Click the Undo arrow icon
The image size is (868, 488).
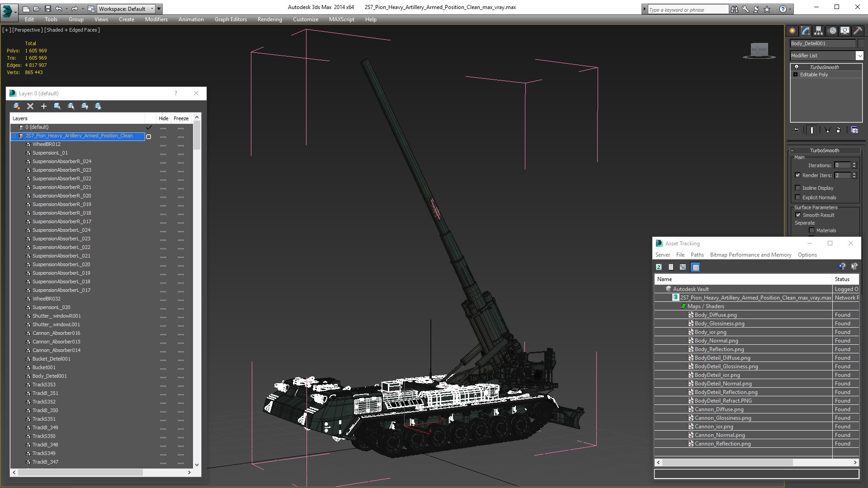click(58, 9)
